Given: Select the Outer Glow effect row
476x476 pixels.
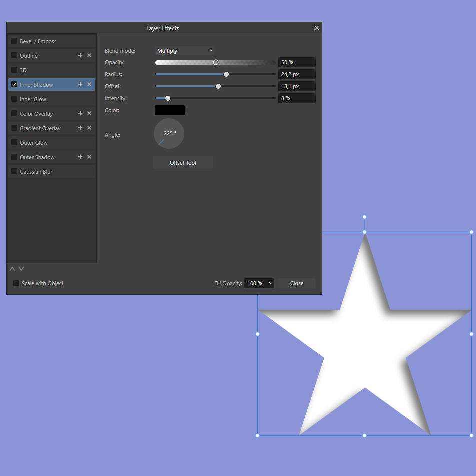Looking at the screenshot, I should (52, 142).
